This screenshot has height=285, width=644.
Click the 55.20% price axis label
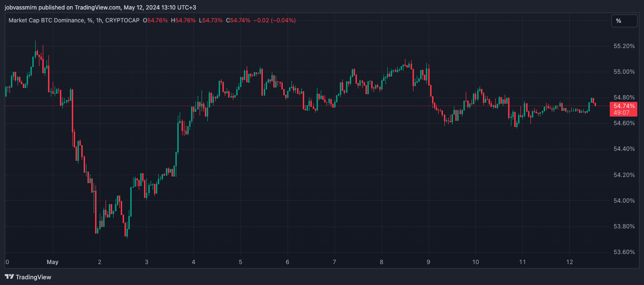click(624, 46)
